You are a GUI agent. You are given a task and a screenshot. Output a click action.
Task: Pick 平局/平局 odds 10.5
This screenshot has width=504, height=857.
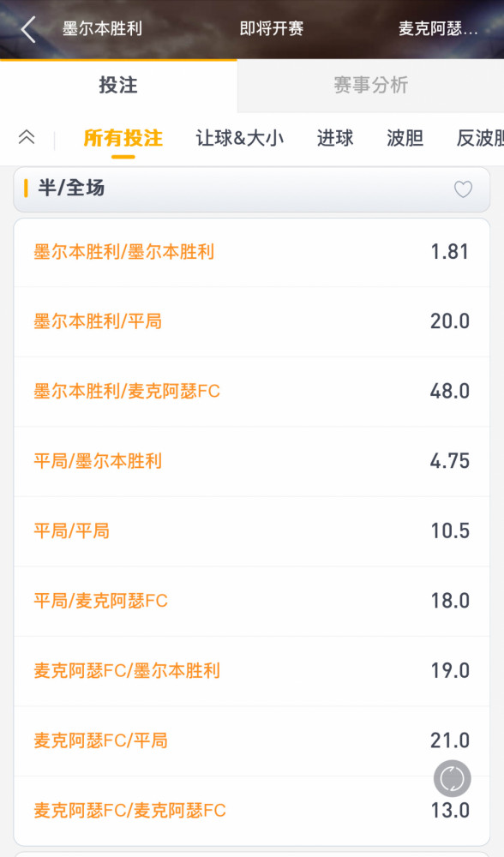coord(251,531)
